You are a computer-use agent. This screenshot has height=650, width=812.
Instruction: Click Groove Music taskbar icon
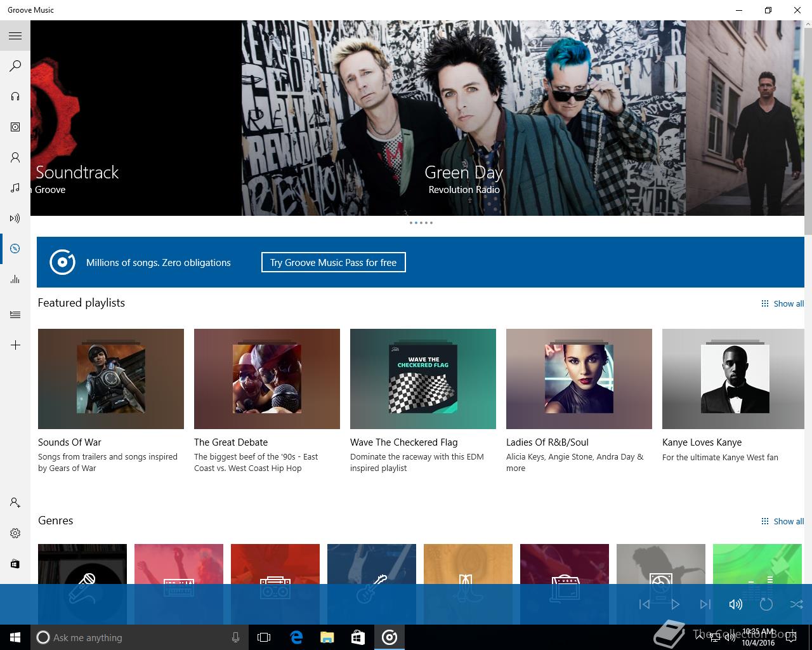click(390, 637)
